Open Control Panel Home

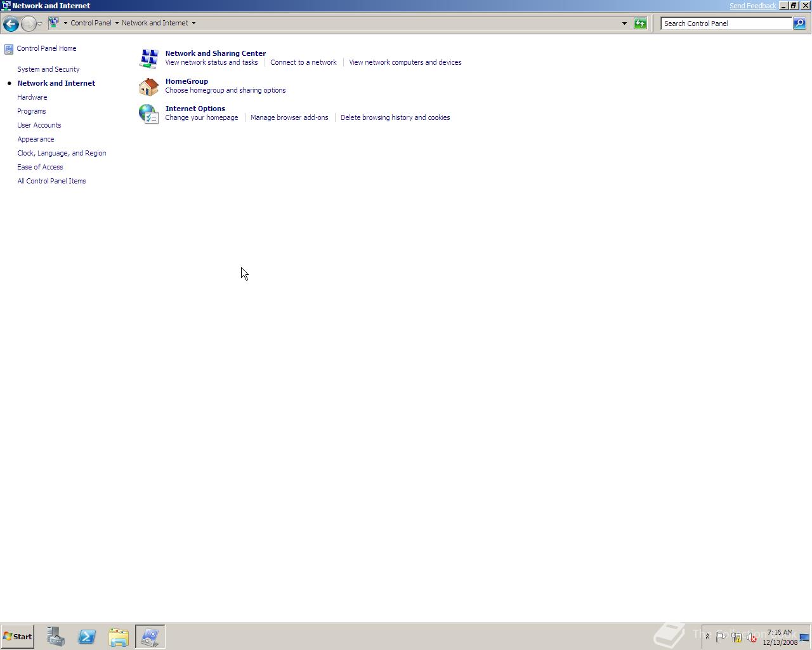pos(46,48)
